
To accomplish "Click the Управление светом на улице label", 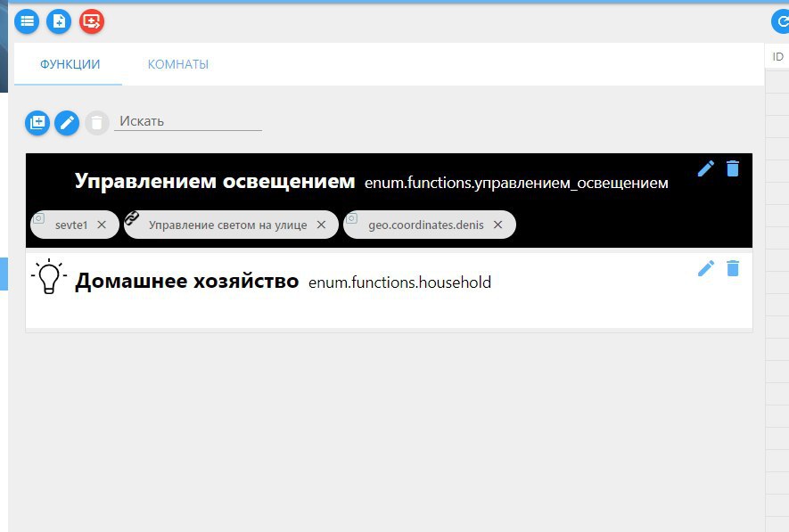I will [227, 225].
